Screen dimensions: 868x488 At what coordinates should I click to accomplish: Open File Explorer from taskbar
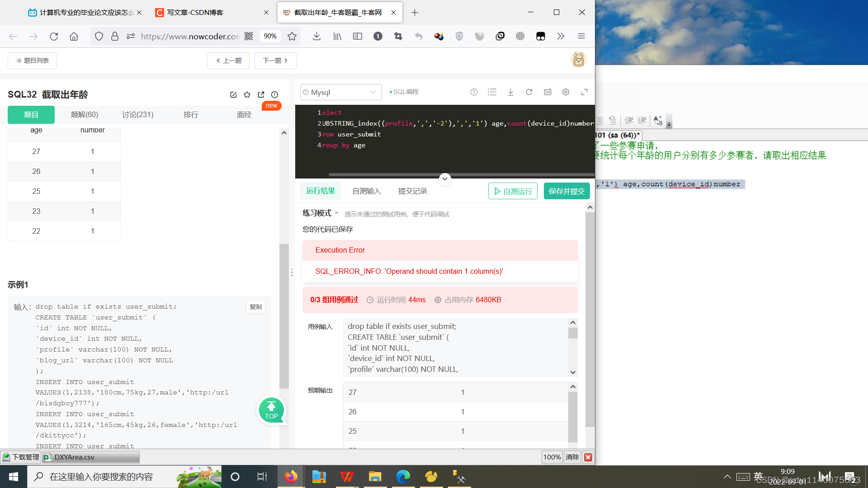375,477
